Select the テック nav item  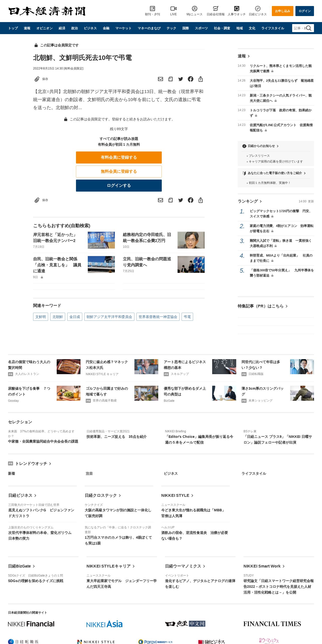(x=171, y=28)
